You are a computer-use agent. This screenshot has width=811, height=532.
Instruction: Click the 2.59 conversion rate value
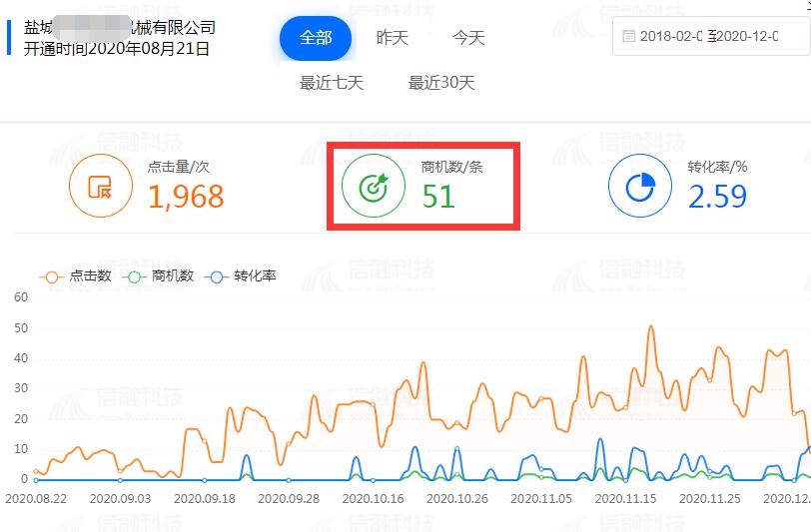tap(717, 197)
